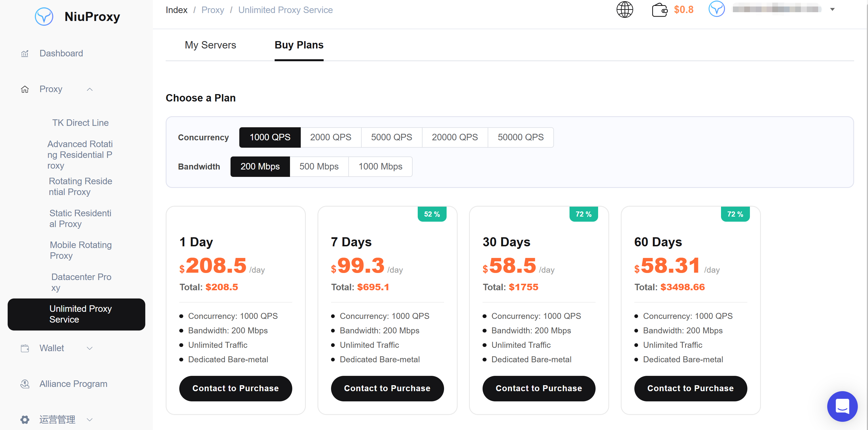868x430 pixels.
Task: Click the Index breadcrumb link
Action: pyautogui.click(x=176, y=10)
